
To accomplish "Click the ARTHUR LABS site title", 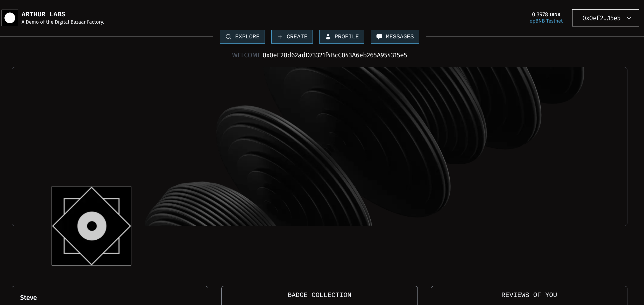I will pos(43,14).
